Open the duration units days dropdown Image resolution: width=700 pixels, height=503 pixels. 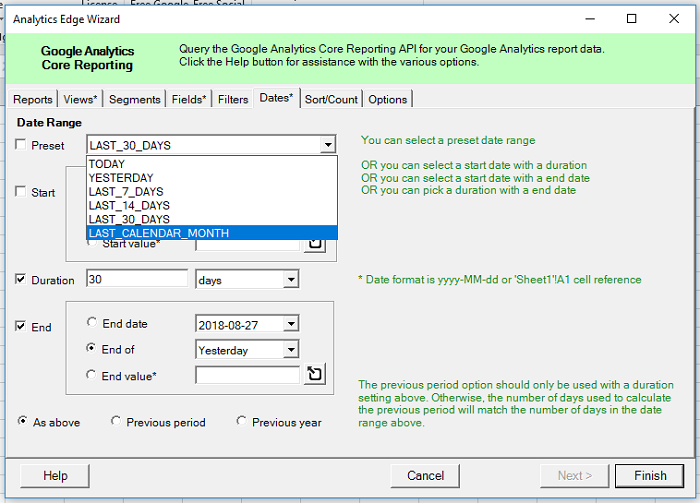pyautogui.click(x=291, y=280)
